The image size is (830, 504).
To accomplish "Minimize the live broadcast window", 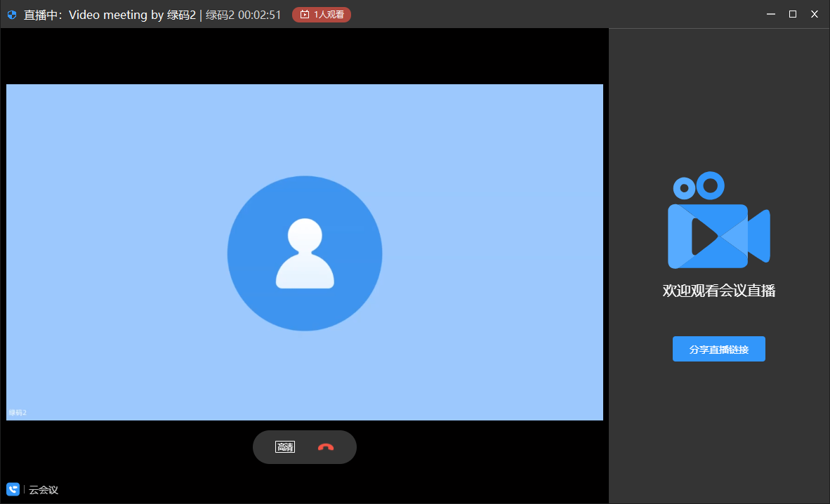I will coord(771,14).
